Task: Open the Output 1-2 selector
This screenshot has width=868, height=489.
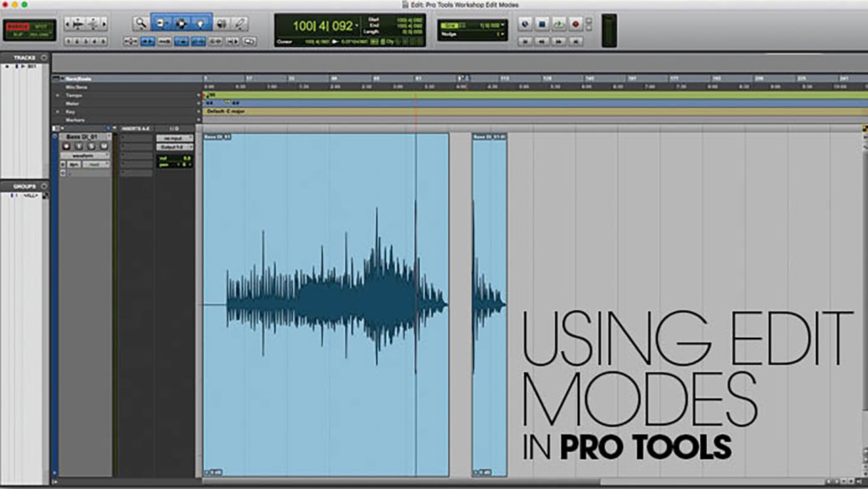Action: click(x=175, y=147)
